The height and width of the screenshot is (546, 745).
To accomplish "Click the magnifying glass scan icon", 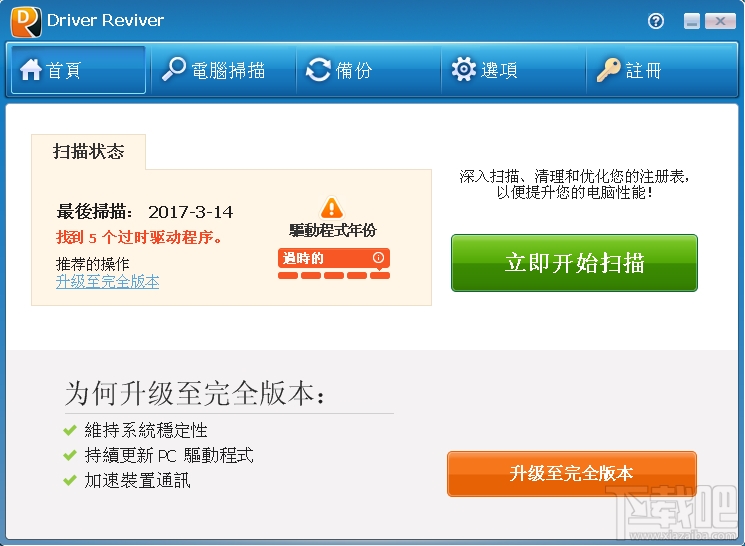I will point(173,69).
